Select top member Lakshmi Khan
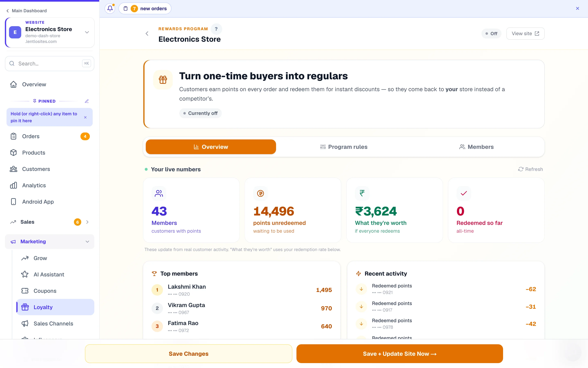This screenshot has height=368, width=588. [x=242, y=290]
